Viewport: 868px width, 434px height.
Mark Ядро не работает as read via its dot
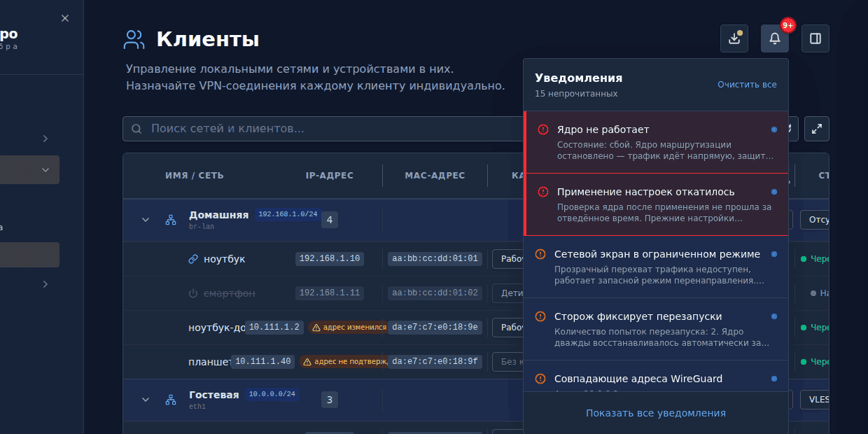(774, 129)
